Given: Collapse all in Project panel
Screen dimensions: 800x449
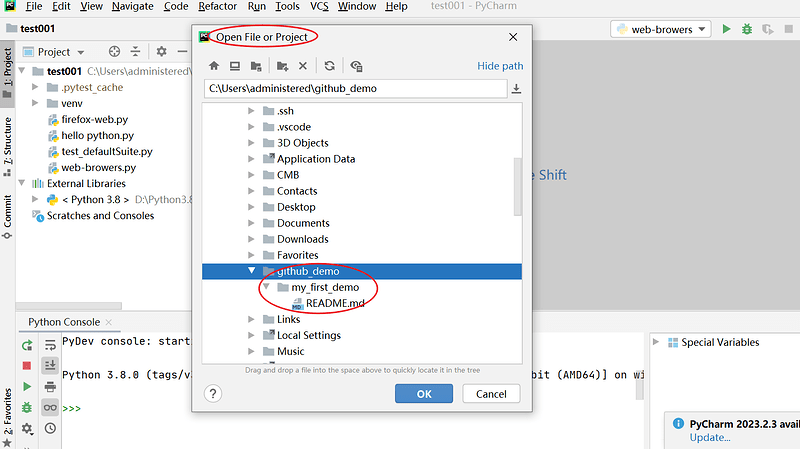Looking at the screenshot, I should 135,52.
